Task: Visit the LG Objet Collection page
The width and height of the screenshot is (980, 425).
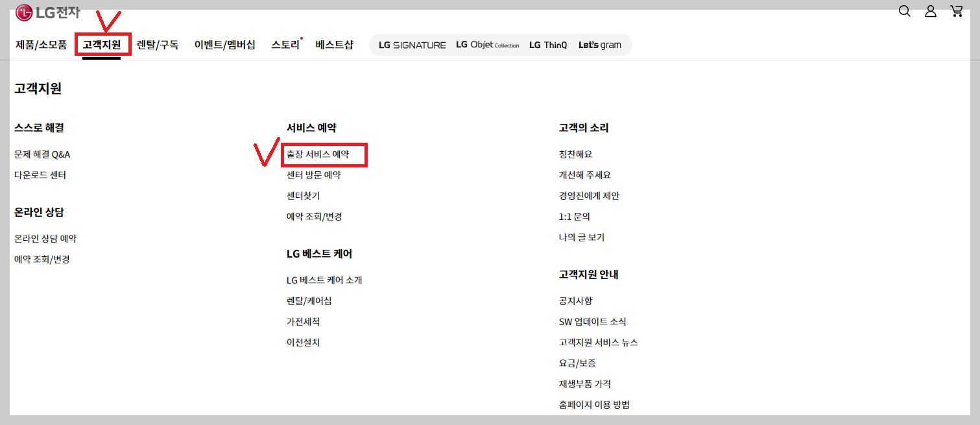Action: point(487,44)
